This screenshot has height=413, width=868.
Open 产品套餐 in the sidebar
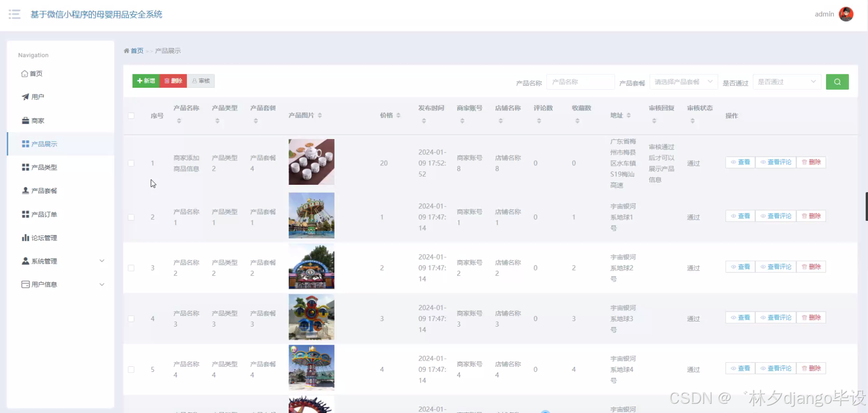tap(61, 191)
